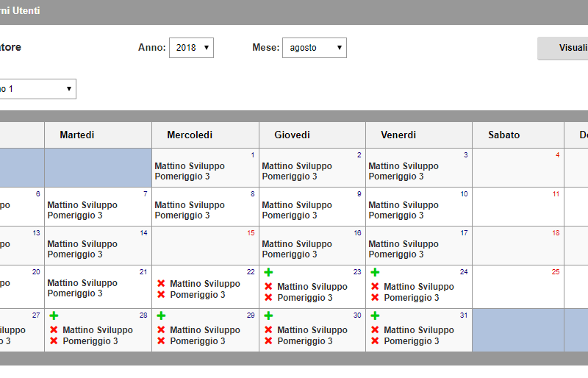Click green plus icon on day 24

375,272
